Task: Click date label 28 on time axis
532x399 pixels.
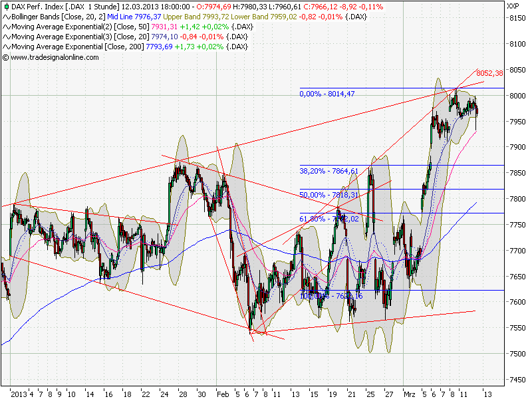Action: coord(184,394)
